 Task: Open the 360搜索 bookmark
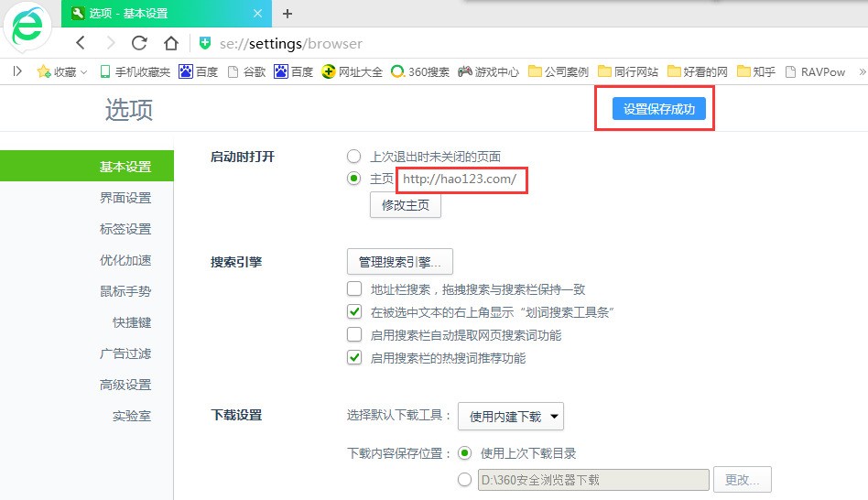(x=420, y=71)
